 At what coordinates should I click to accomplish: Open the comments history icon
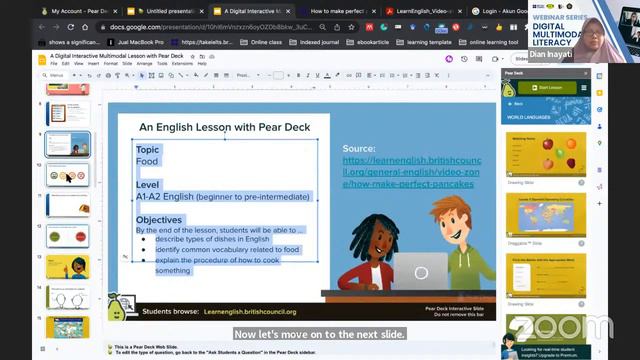pos(479,59)
